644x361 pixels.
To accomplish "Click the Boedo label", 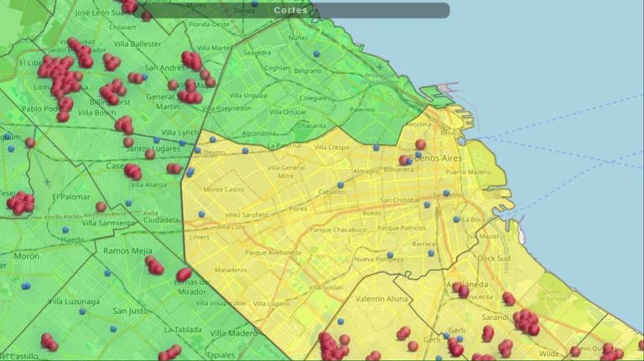I will (371, 213).
